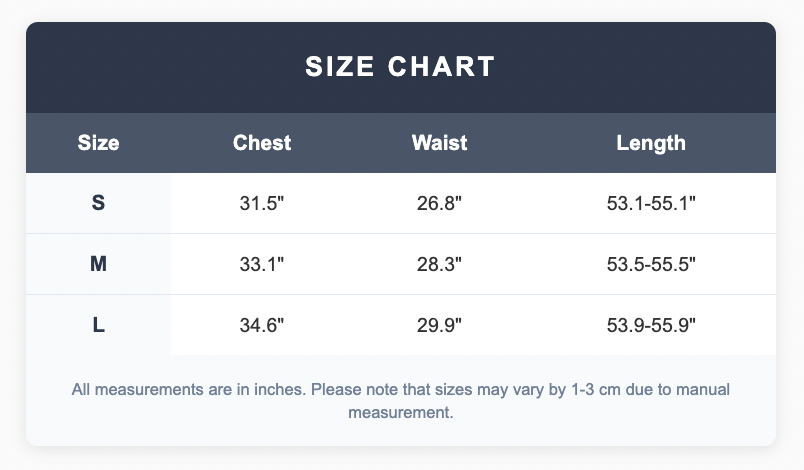Select chest value 34.6" for size L
The width and height of the screenshot is (804, 470).
(262, 325)
